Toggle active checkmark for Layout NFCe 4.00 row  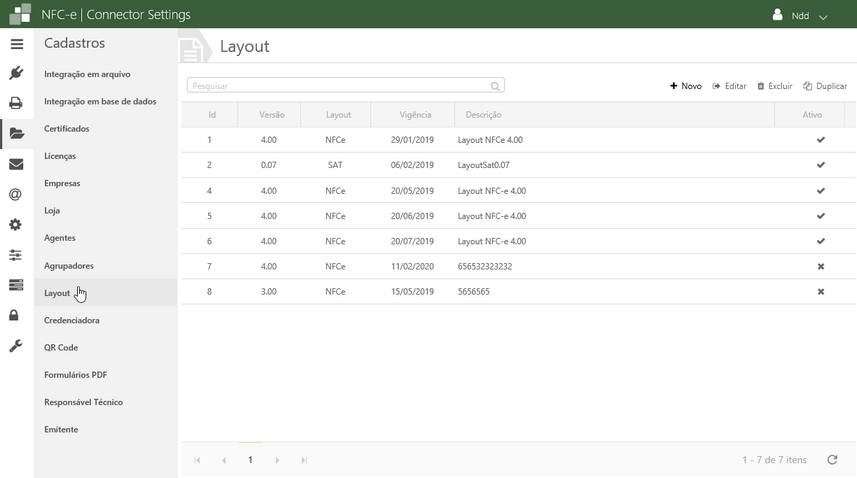[x=821, y=140]
